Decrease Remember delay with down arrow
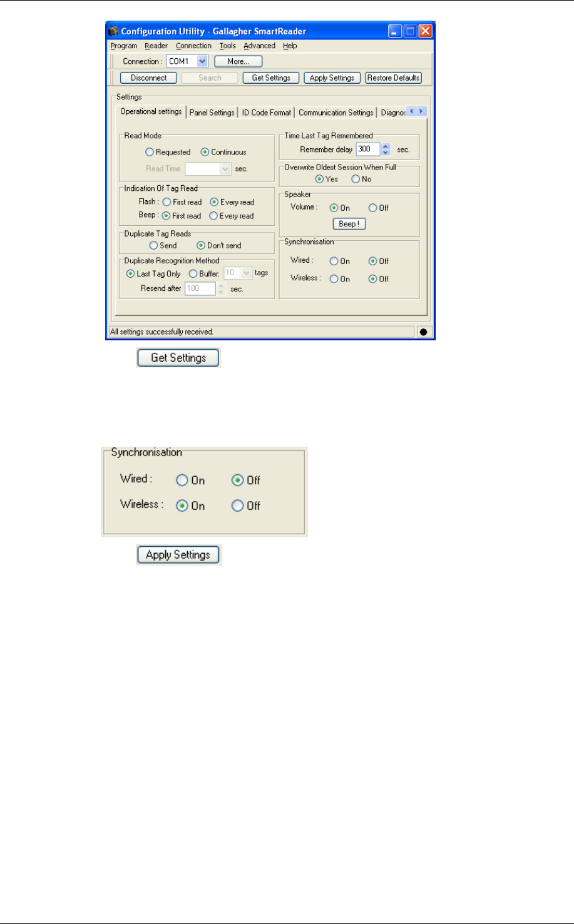Viewport: 574px width, 924px height. coord(386,153)
